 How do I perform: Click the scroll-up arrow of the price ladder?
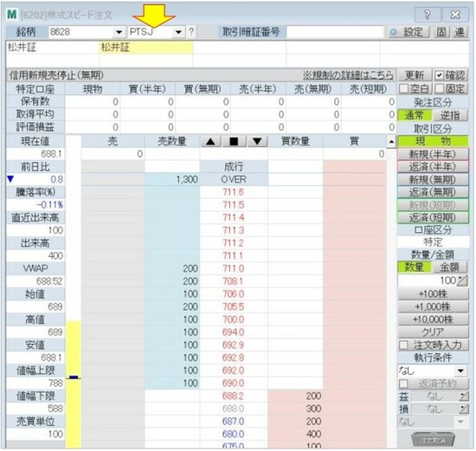coord(391,141)
